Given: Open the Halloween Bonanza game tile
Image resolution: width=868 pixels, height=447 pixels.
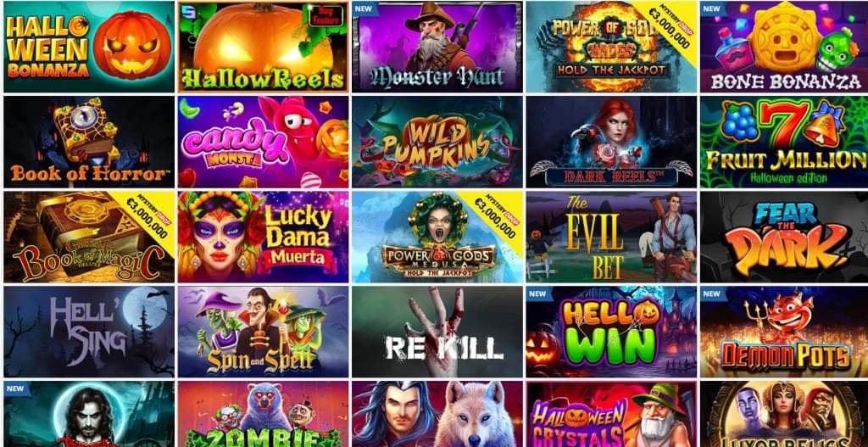Looking at the screenshot, I should [x=88, y=47].
